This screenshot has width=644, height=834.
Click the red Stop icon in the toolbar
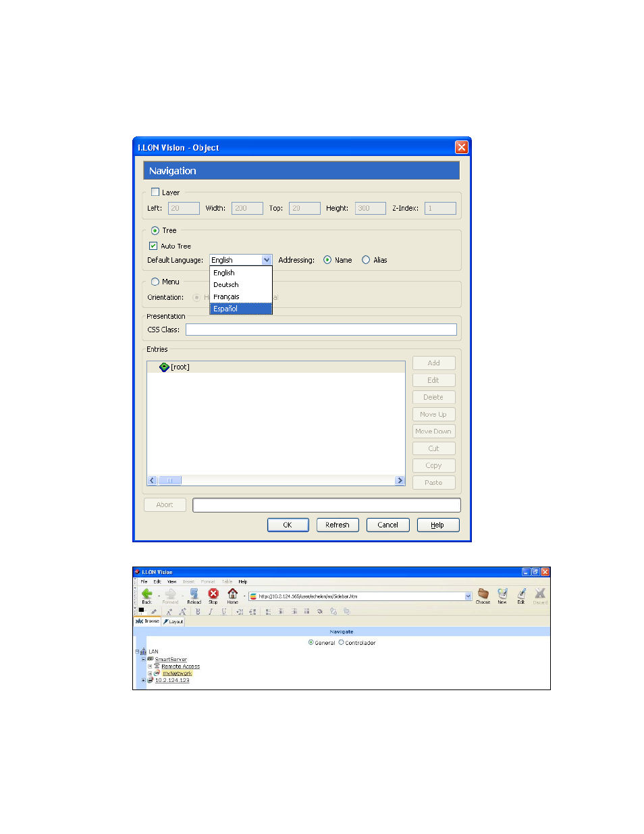[x=213, y=594]
